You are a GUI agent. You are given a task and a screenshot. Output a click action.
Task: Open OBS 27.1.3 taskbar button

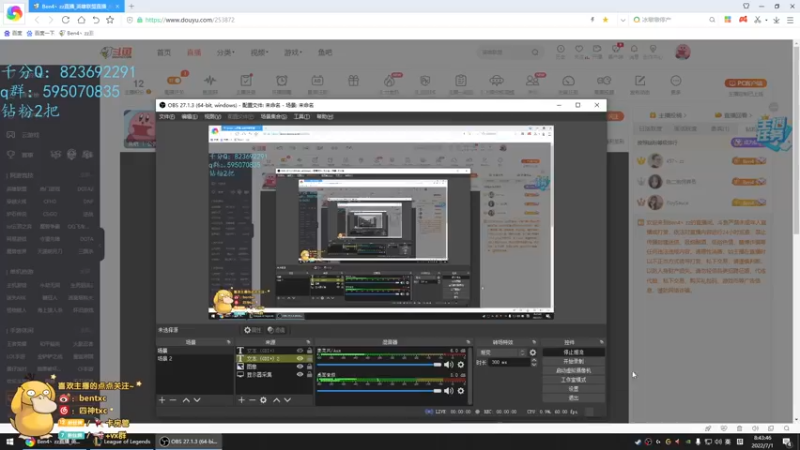[189, 441]
